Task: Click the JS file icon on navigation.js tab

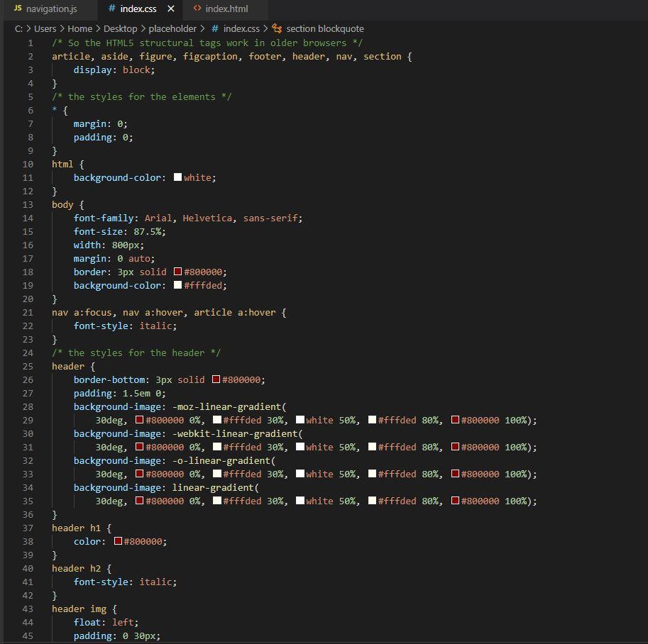Action: tap(18, 9)
